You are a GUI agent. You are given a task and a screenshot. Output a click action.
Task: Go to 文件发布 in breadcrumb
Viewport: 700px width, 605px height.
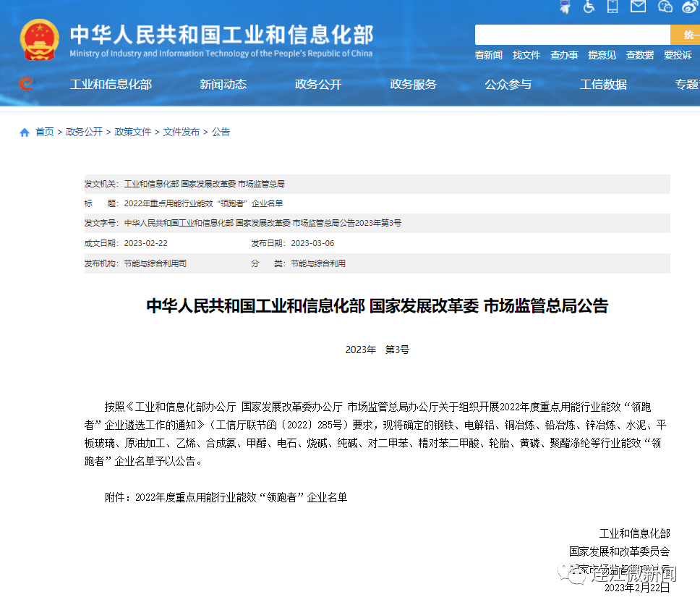pyautogui.click(x=182, y=132)
